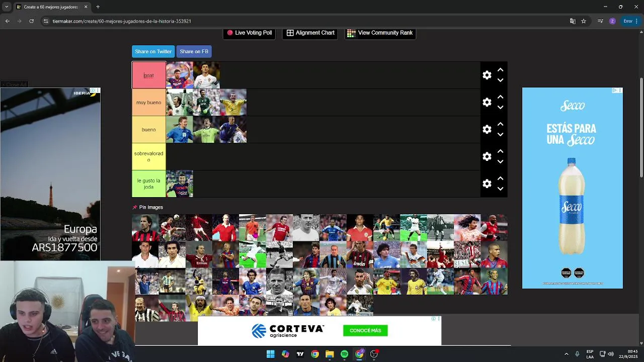
Task: Click the Error update button
Action: pyautogui.click(x=628, y=21)
